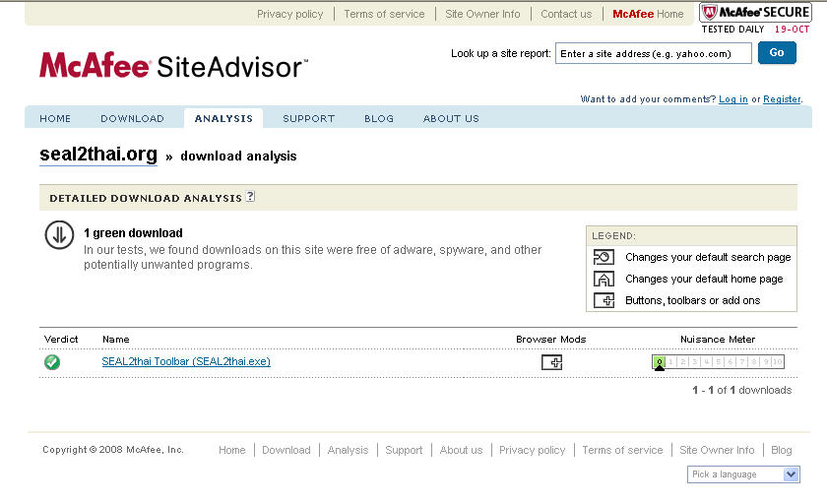This screenshot has height=504, width=827.
Task: Click the browser mods icon in SEAL2thai row
Action: point(551,362)
